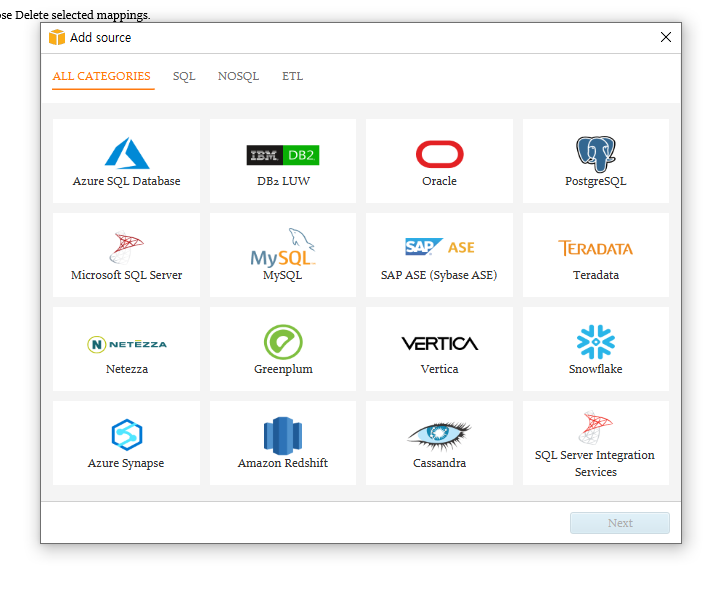Click the Add source dialog box icon
The width and height of the screenshot is (720, 594).
point(57,37)
